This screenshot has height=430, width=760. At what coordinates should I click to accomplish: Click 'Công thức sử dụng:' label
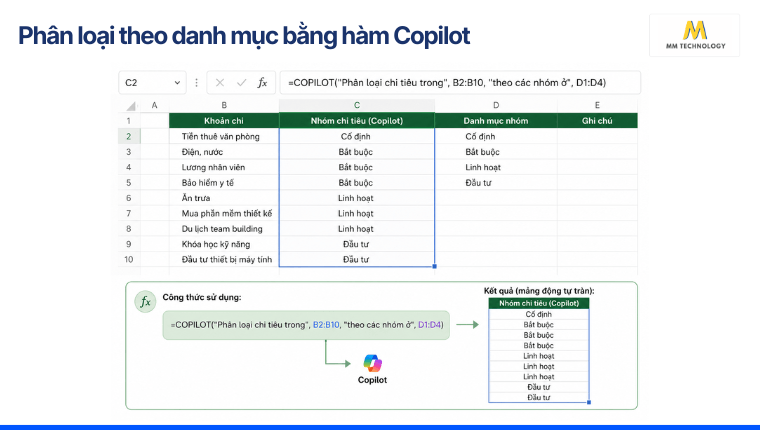coord(202,297)
